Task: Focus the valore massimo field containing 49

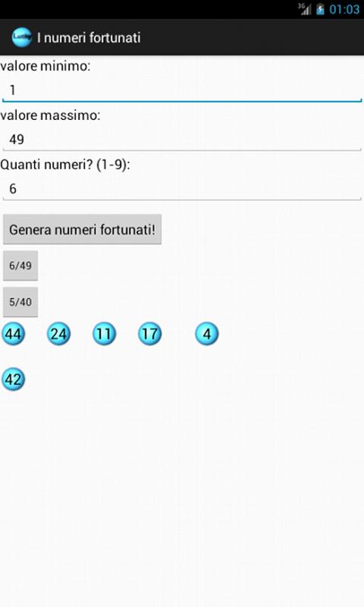Action: click(182, 140)
